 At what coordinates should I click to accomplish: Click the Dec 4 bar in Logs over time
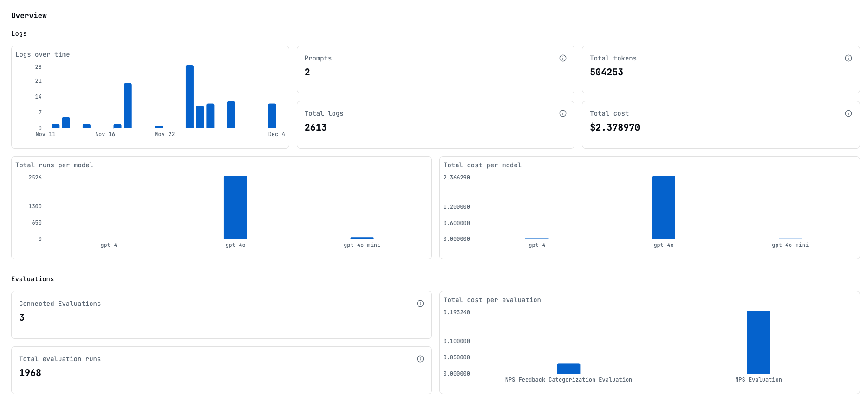pos(272,116)
